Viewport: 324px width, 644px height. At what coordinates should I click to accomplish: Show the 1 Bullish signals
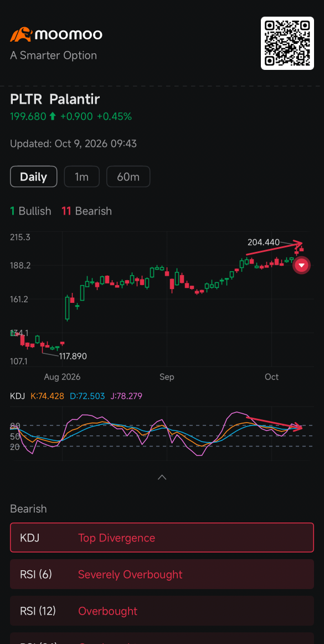tap(31, 211)
